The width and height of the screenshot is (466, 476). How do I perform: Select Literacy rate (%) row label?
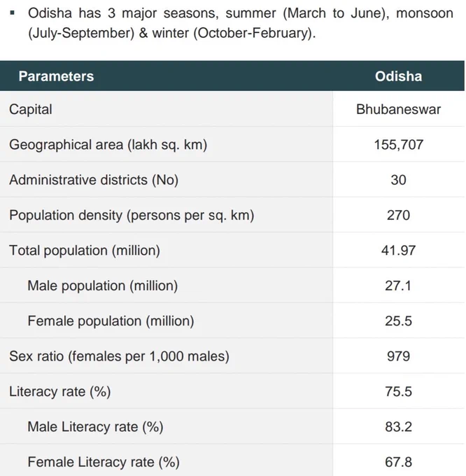[59, 391]
